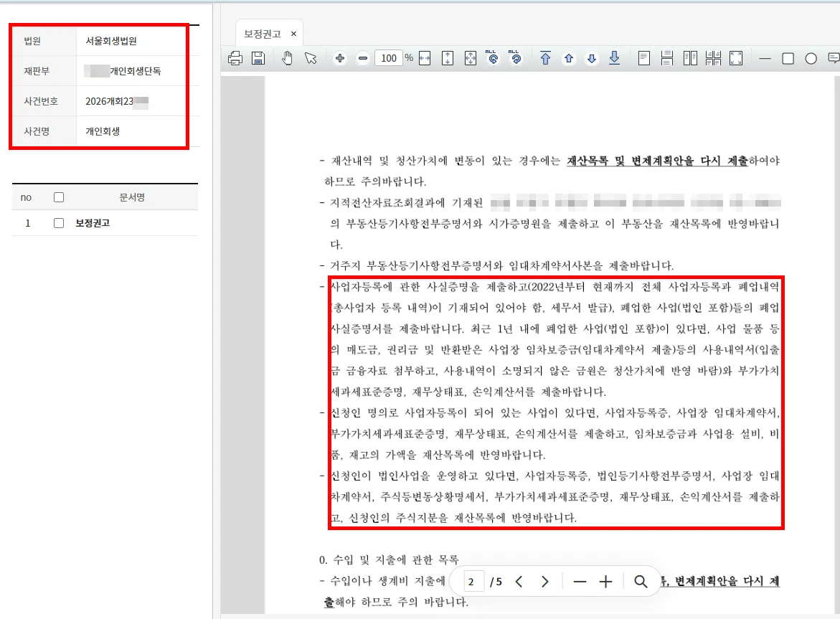Viewport: 840px width, 619px height.
Task: Zoom in with the toolbar plus icon
Action: 339,58
